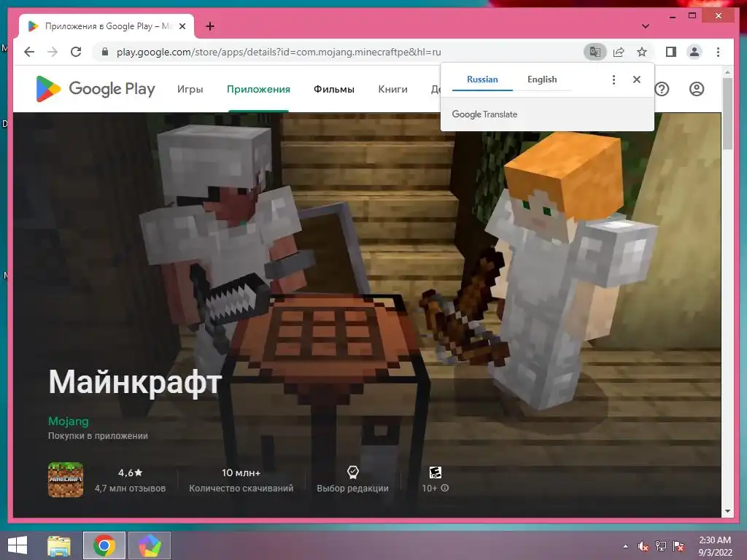Open the Chrome profile avatar menu
This screenshot has width=747, height=560.
click(x=694, y=52)
